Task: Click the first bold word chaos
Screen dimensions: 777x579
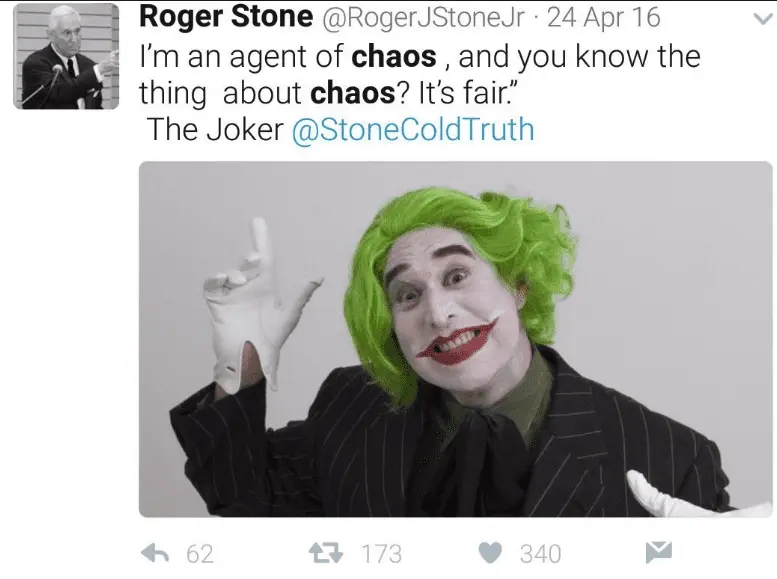Action: pos(395,56)
